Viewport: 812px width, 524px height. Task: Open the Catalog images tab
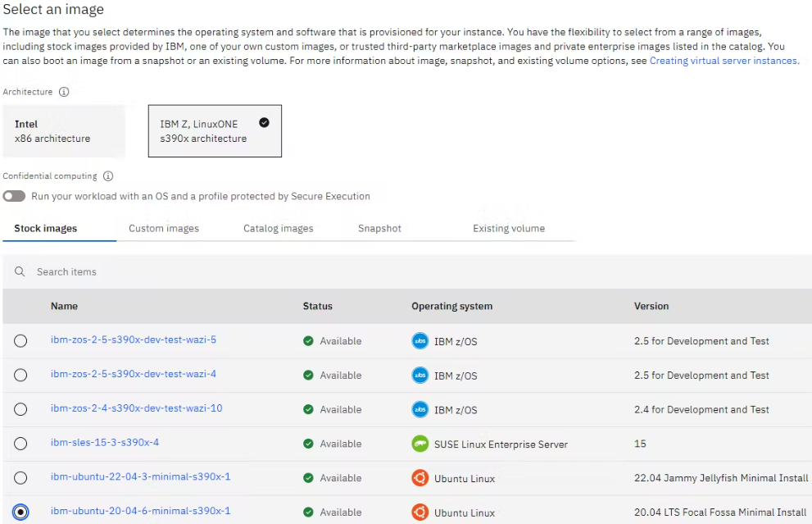tap(278, 229)
